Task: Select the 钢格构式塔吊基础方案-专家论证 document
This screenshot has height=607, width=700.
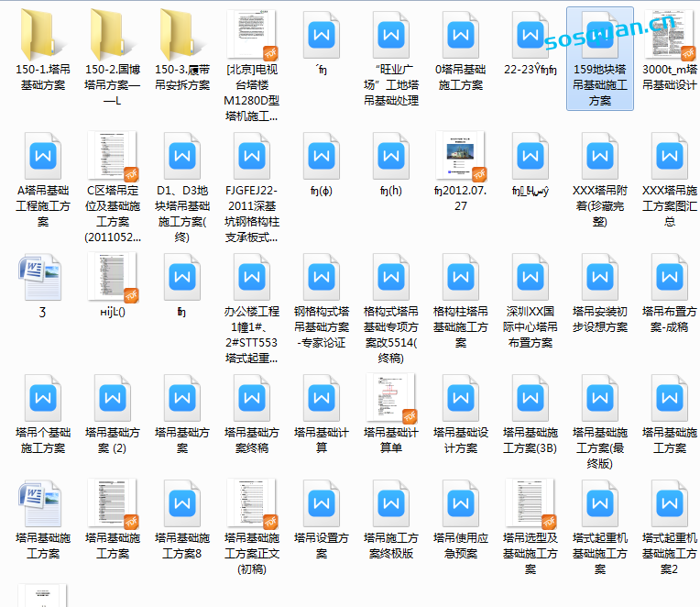Action: coord(321,277)
